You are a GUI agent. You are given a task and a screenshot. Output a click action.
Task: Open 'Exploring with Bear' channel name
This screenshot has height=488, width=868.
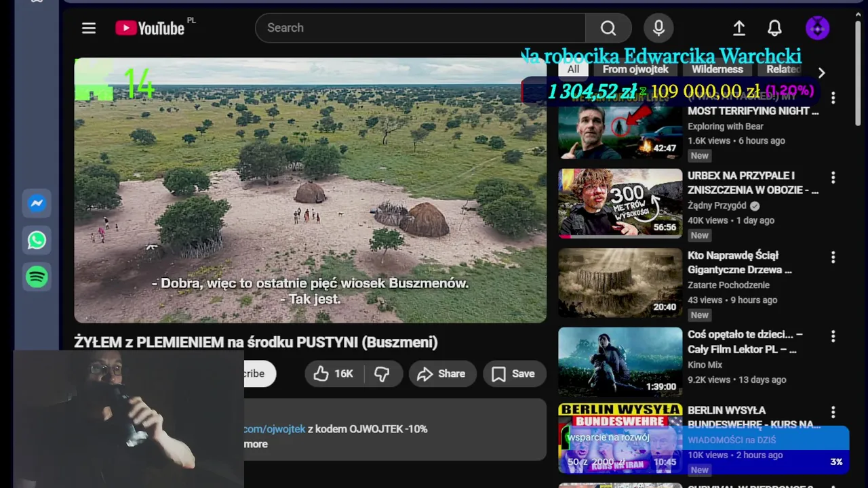tap(726, 126)
